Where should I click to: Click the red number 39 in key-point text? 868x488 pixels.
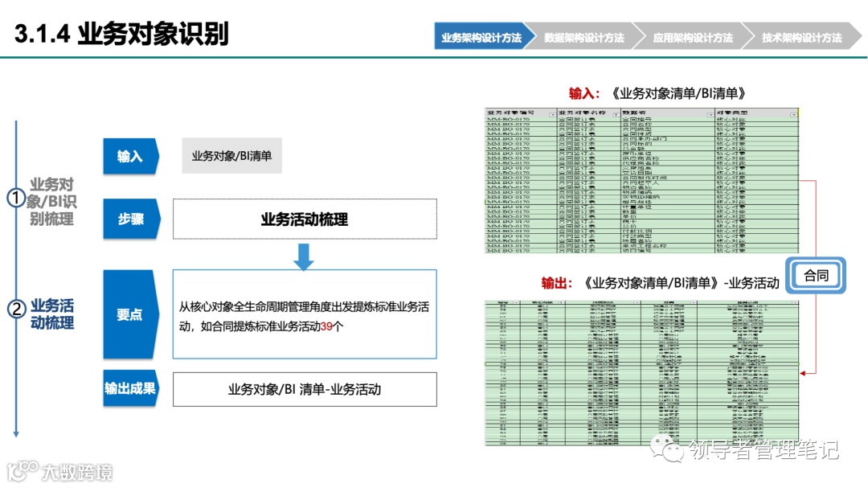[326, 327]
